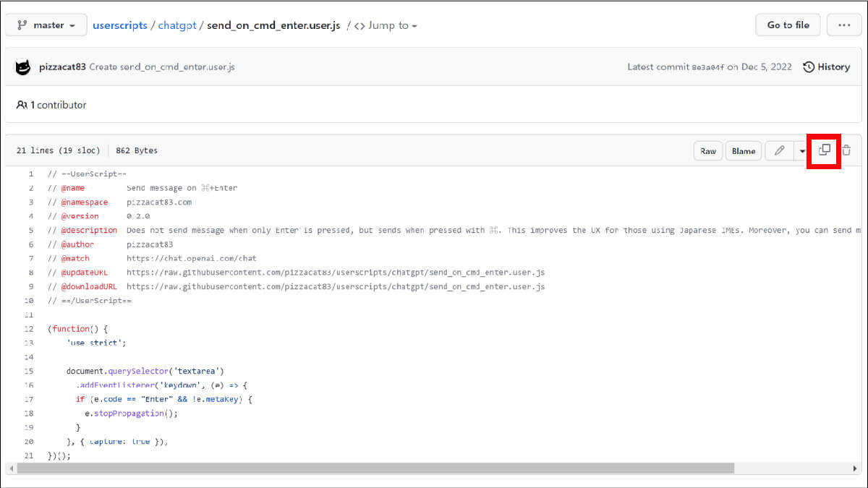This screenshot has height=488, width=868.
Task: Click the https://chat.openai.com/chat match value
Action: (x=192, y=258)
